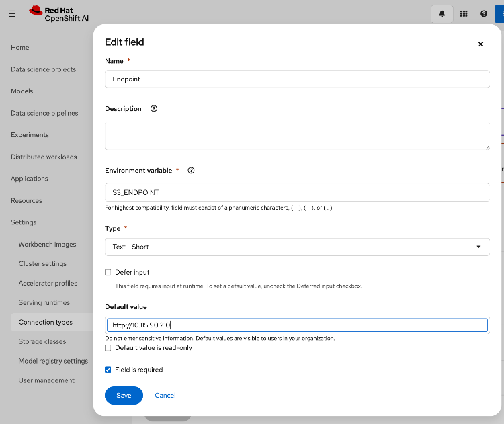Screen dimensions: 504x424
Task: Collapse the Settings section
Action: (x=24, y=222)
